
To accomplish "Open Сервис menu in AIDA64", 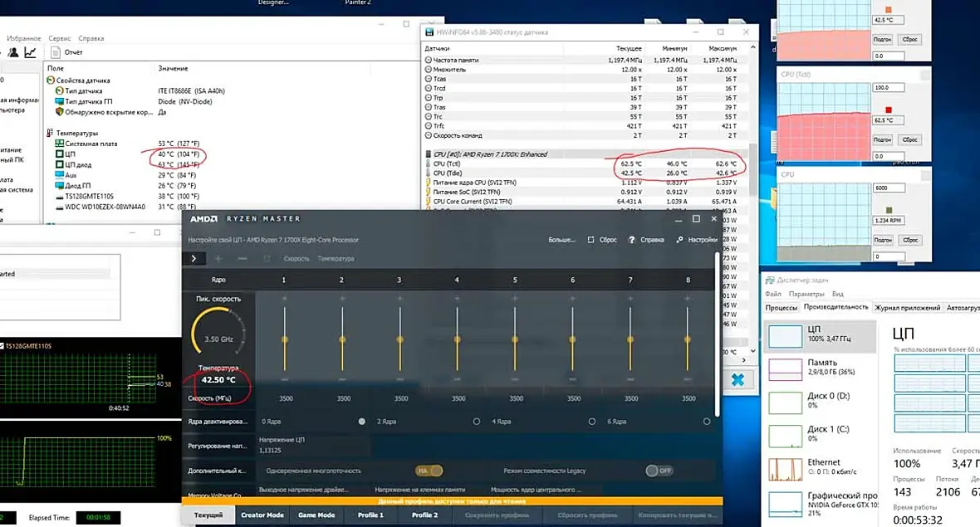I will click(x=59, y=38).
